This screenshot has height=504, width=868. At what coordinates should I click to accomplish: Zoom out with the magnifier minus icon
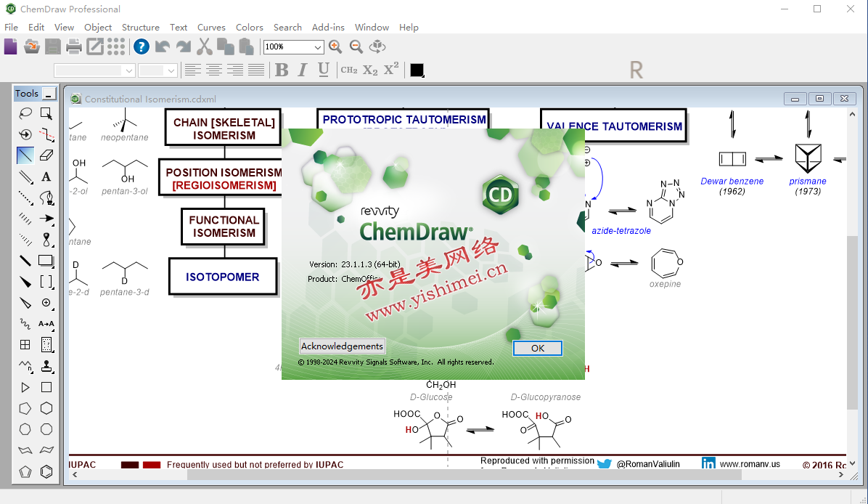(356, 46)
